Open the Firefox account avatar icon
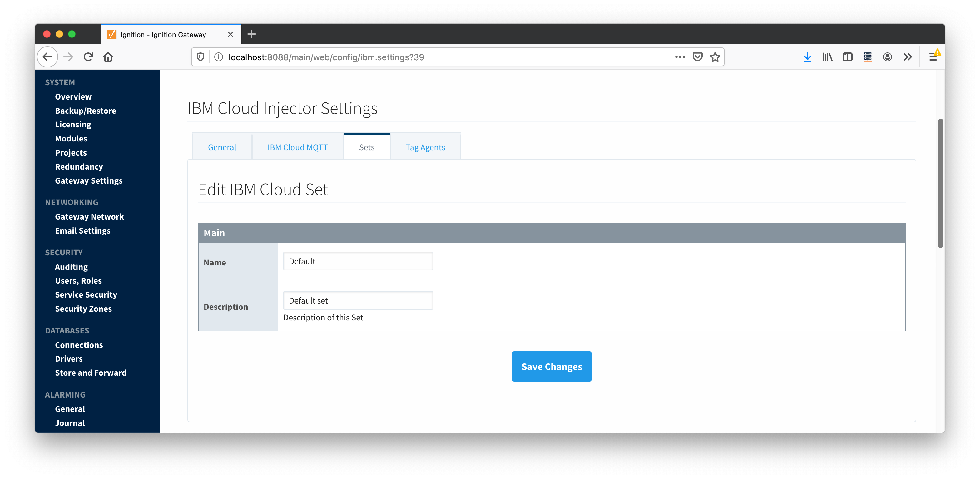This screenshot has height=479, width=980. (x=888, y=57)
